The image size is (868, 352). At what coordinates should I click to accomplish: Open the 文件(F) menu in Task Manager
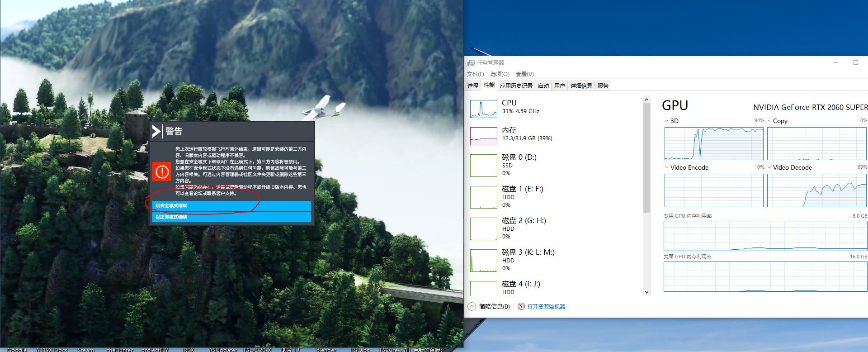click(476, 74)
